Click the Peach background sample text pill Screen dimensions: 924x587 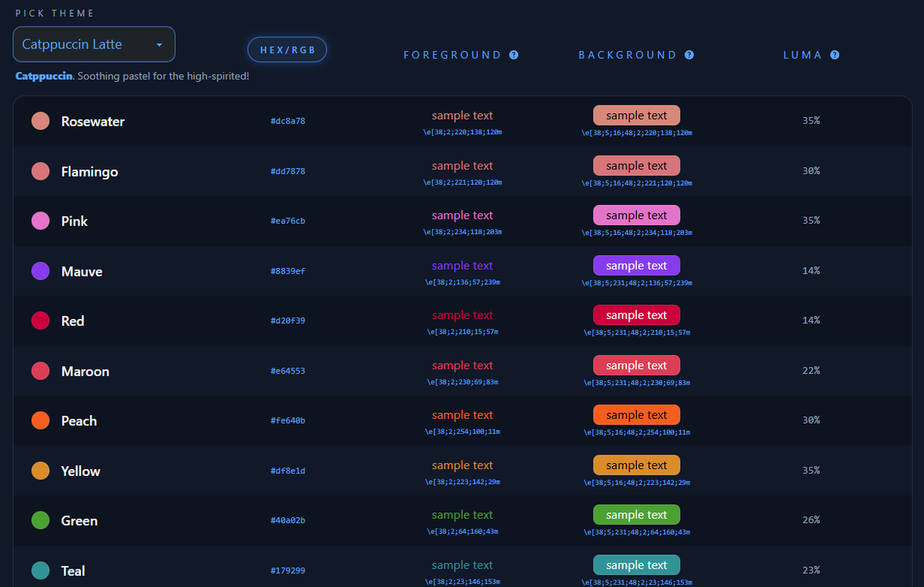[637, 415]
